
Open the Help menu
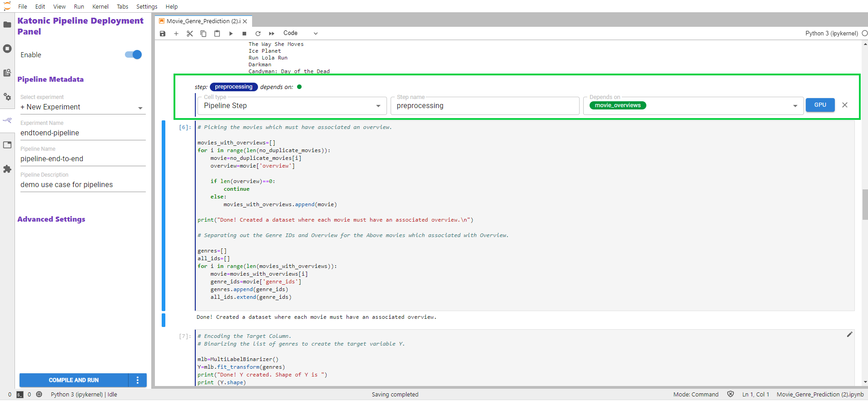(172, 6)
